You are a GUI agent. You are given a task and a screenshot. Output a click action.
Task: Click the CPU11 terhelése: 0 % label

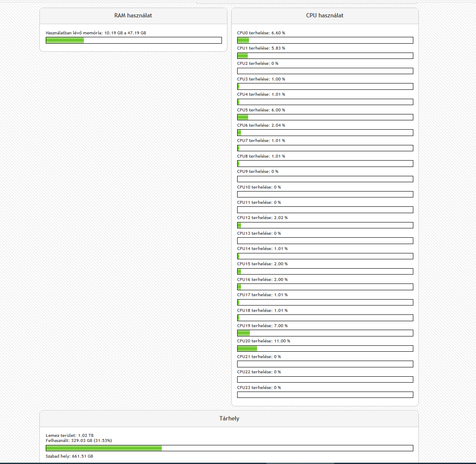(259, 202)
